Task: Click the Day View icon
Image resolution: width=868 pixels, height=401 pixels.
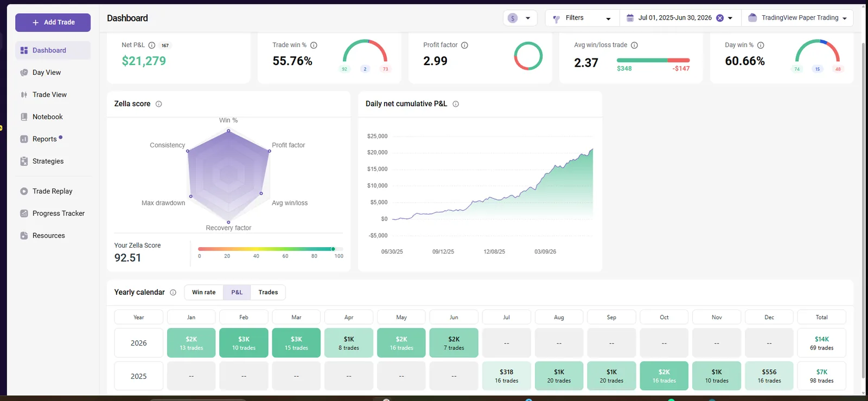Action: tap(24, 73)
